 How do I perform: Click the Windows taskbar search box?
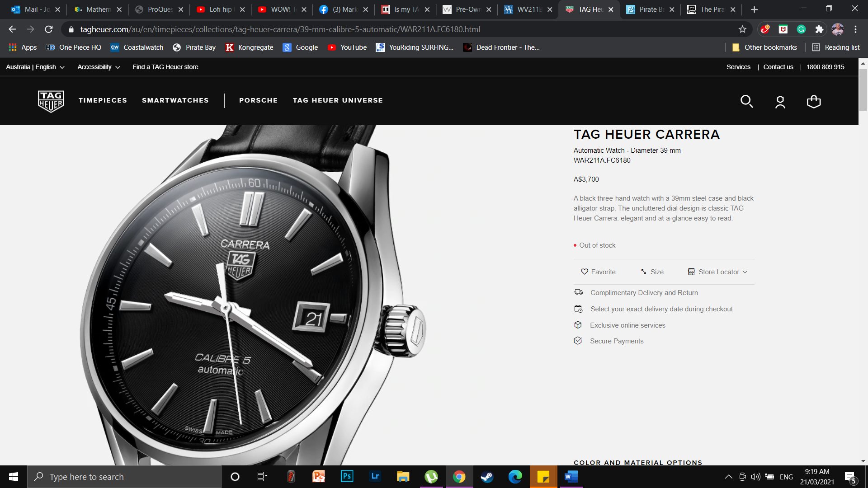tap(124, 477)
